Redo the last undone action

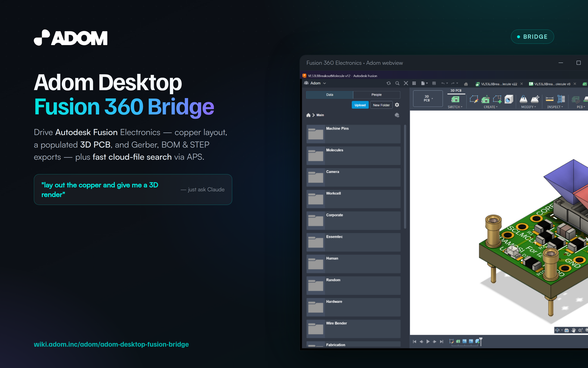coord(453,83)
